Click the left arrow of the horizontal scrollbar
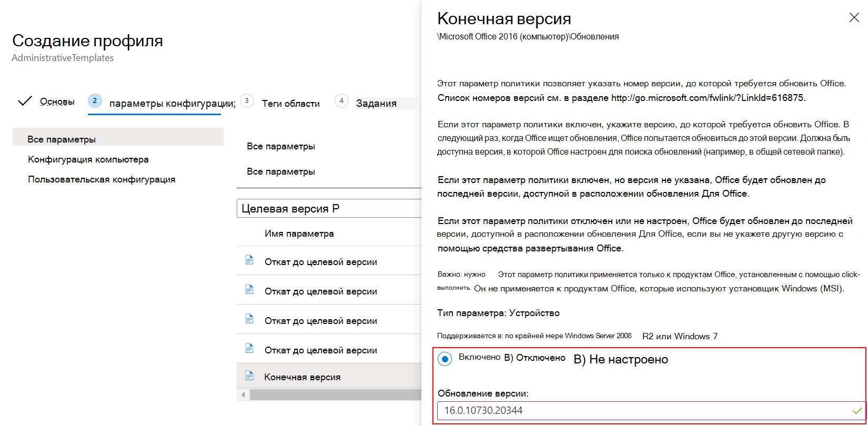868x426 pixels. (x=243, y=394)
